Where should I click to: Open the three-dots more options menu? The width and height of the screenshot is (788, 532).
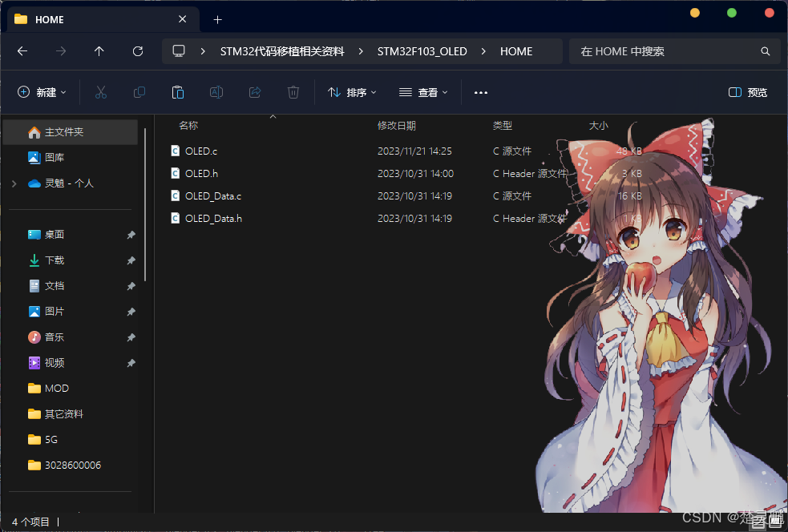pyautogui.click(x=481, y=92)
